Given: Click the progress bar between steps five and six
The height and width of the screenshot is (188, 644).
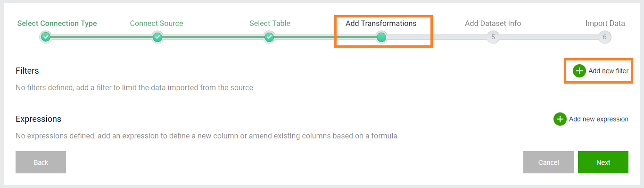Looking at the screenshot, I should point(549,37).
